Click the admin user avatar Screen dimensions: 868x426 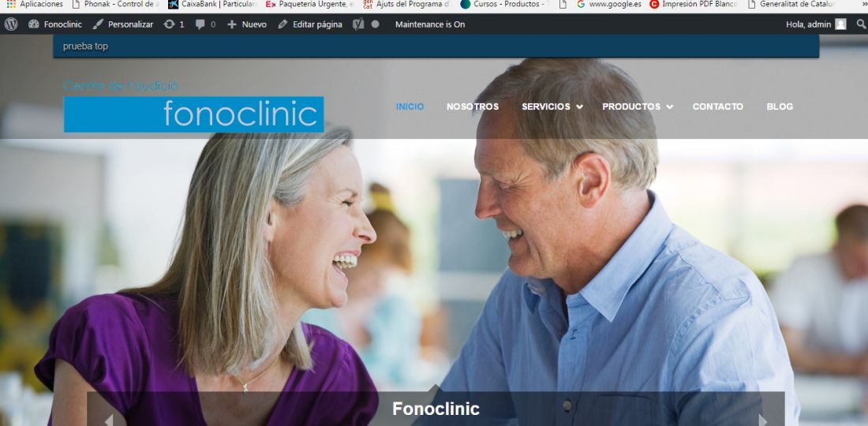(841, 24)
